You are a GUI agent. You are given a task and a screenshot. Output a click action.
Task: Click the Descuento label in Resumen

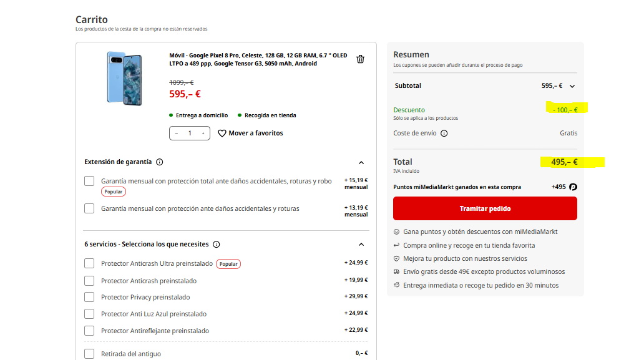(x=409, y=110)
